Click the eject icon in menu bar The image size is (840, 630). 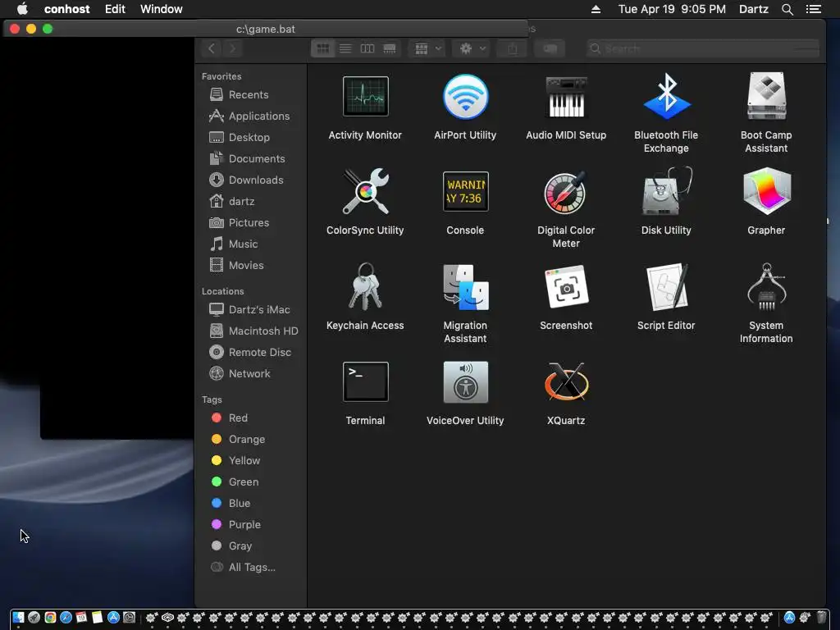[596, 9]
